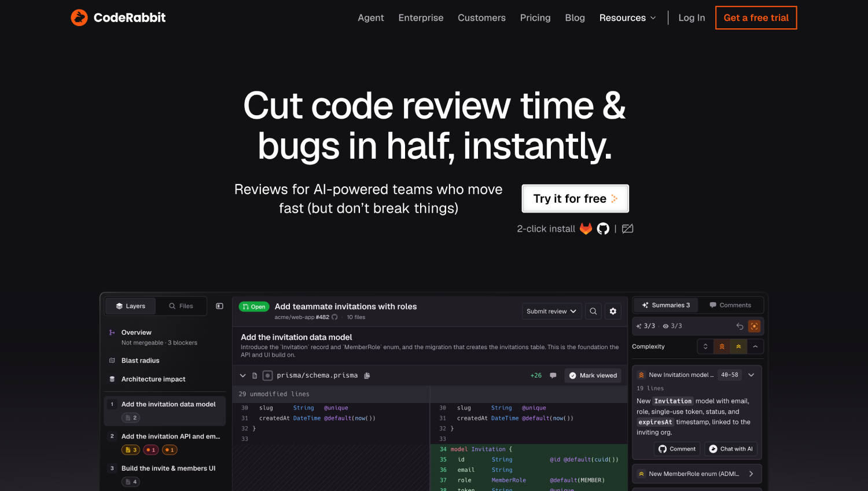Toggle the orange high complexity filter

tap(722, 346)
